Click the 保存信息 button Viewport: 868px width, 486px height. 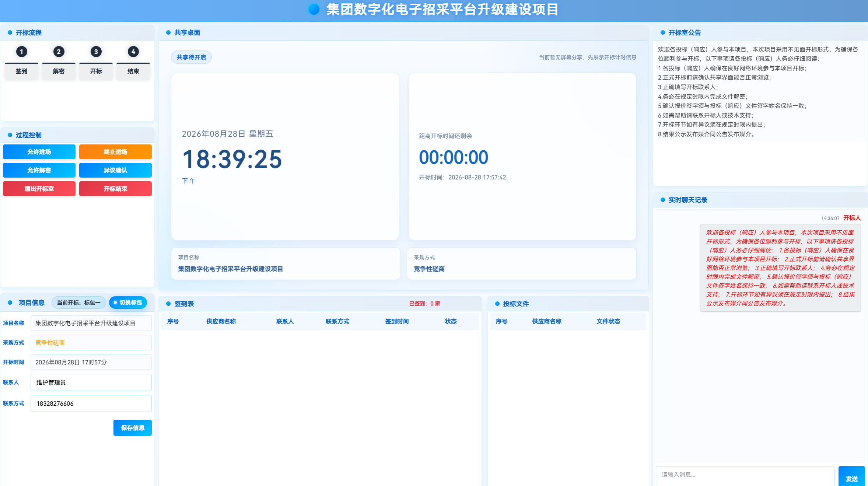click(133, 428)
